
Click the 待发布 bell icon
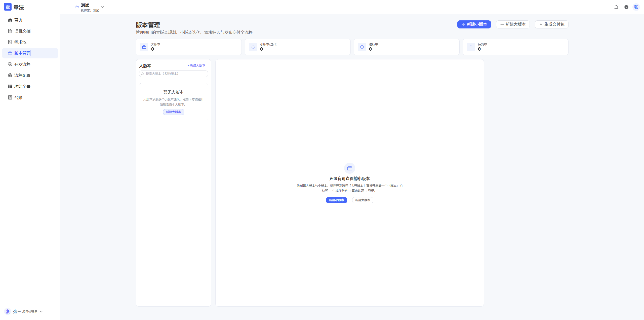[471, 47]
